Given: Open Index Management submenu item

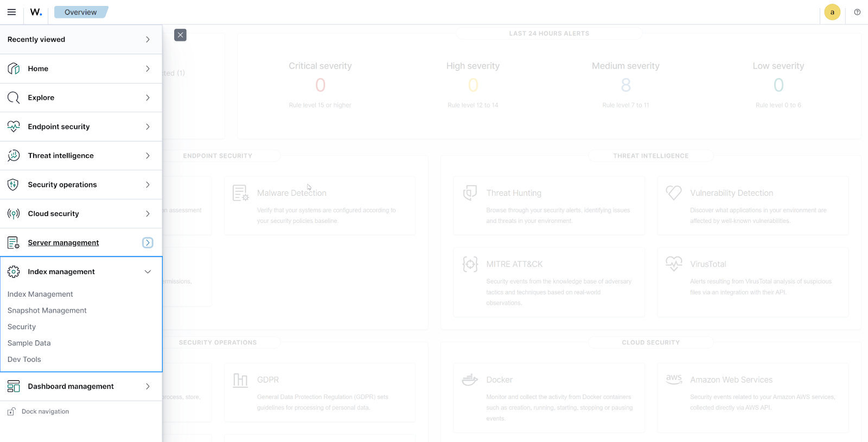Looking at the screenshot, I should [40, 294].
